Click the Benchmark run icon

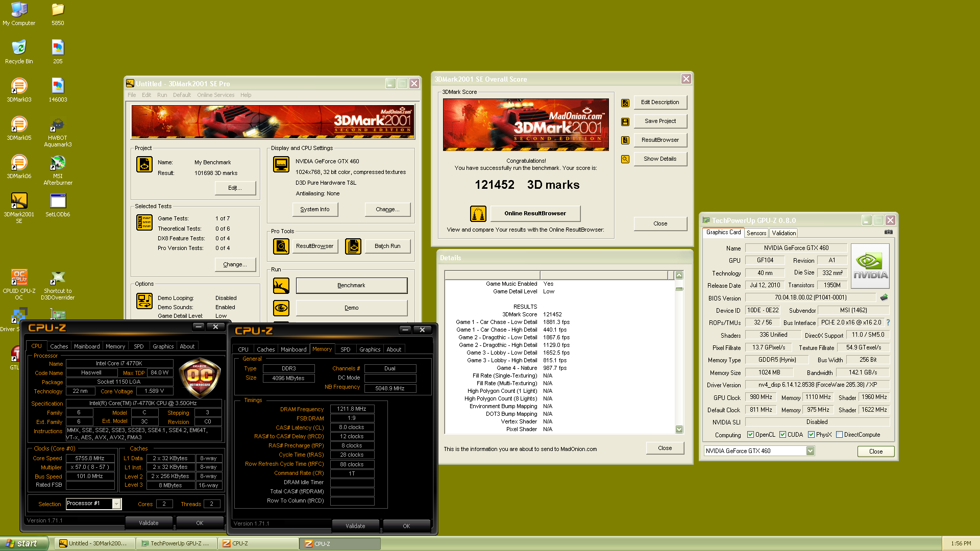pyautogui.click(x=281, y=286)
